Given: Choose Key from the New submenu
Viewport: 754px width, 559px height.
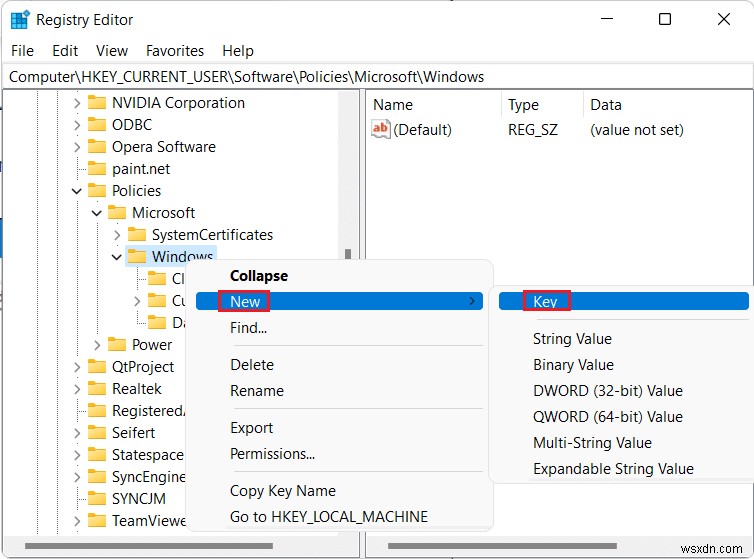Looking at the screenshot, I should coord(545,302).
